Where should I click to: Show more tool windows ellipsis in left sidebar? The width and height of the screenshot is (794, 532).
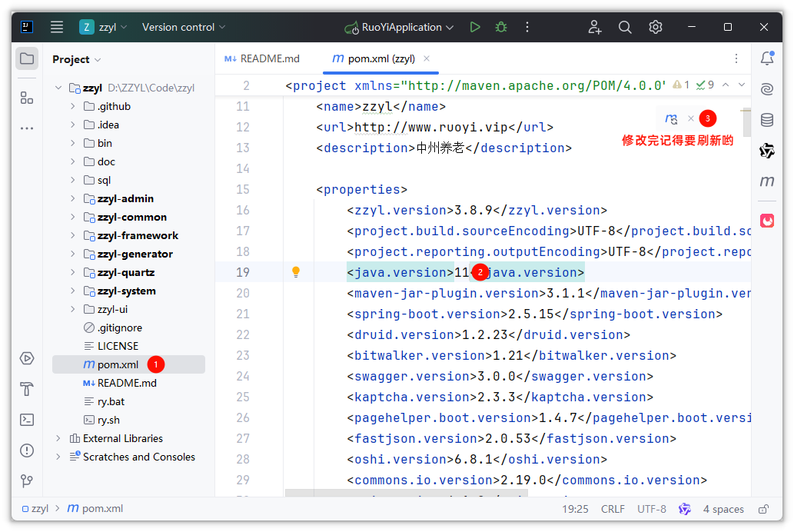[27, 128]
